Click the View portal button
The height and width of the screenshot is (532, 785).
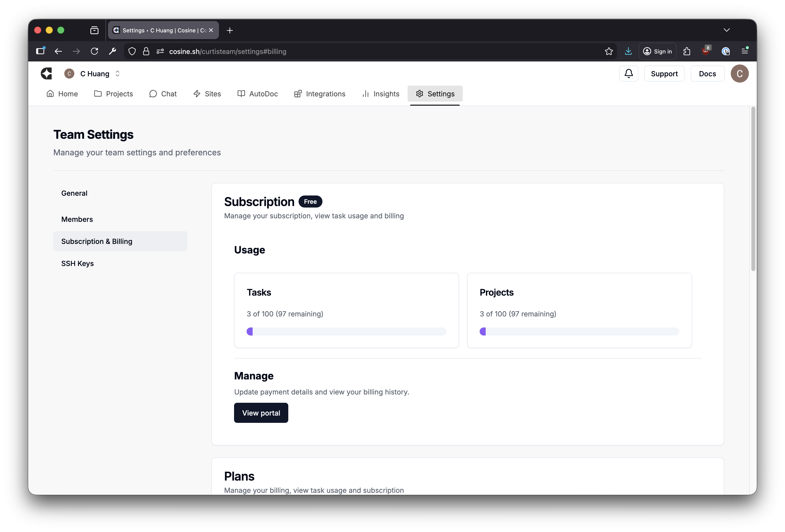tap(261, 413)
